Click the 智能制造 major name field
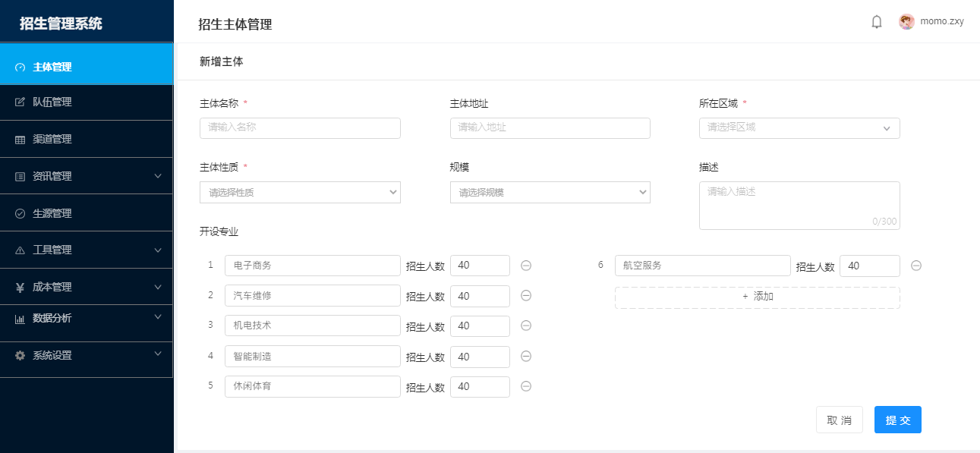The width and height of the screenshot is (980, 453). 313,356
